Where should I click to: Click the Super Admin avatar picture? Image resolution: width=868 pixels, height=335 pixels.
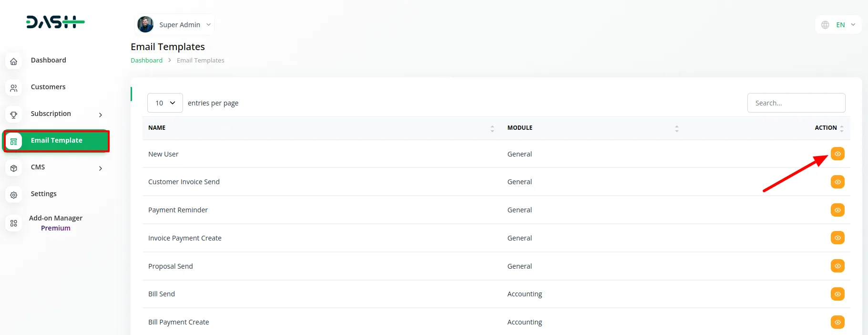click(x=145, y=24)
